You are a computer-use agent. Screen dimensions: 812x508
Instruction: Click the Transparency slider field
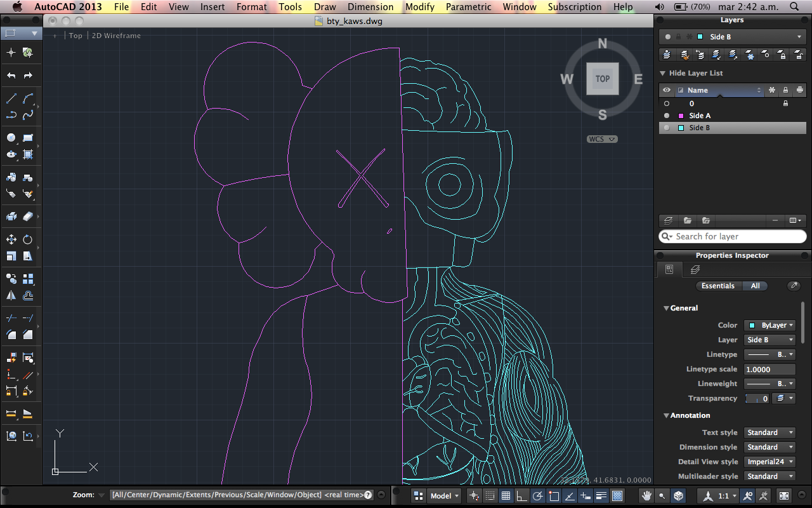point(757,398)
